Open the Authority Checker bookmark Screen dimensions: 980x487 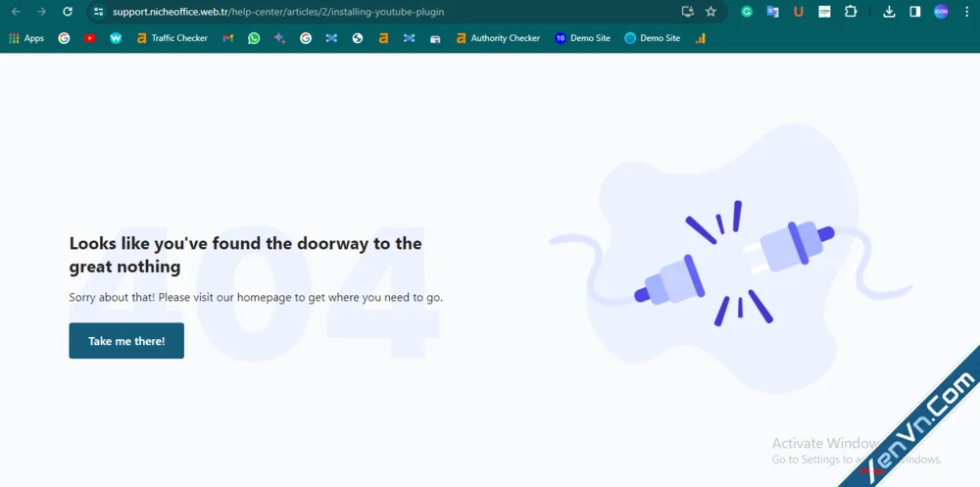coord(498,38)
